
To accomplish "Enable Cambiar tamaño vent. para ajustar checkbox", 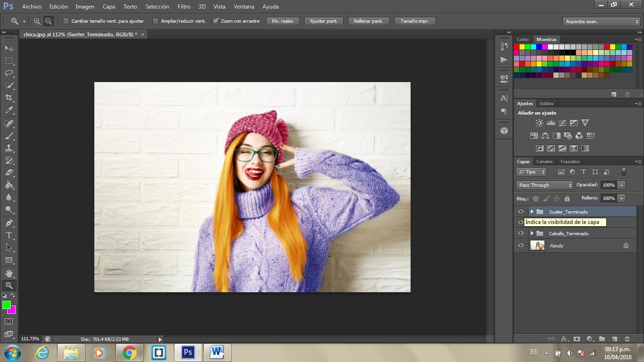I will pos(66,21).
